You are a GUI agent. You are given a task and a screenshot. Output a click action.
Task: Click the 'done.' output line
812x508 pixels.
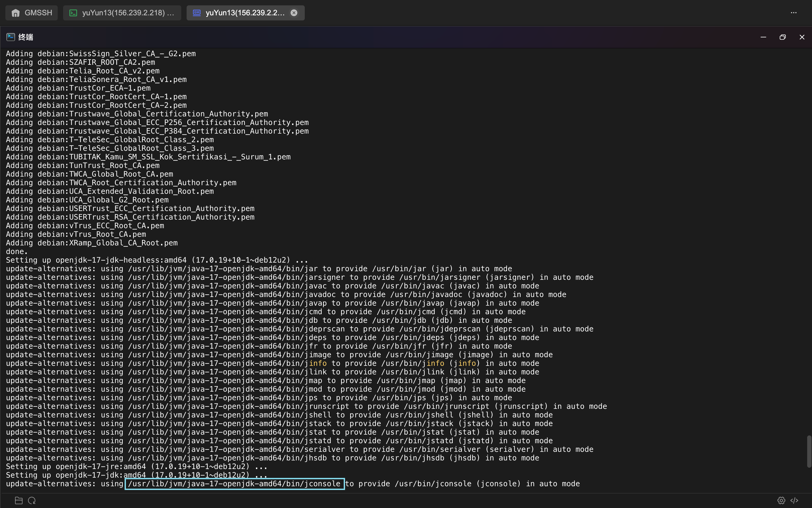pyautogui.click(x=17, y=252)
